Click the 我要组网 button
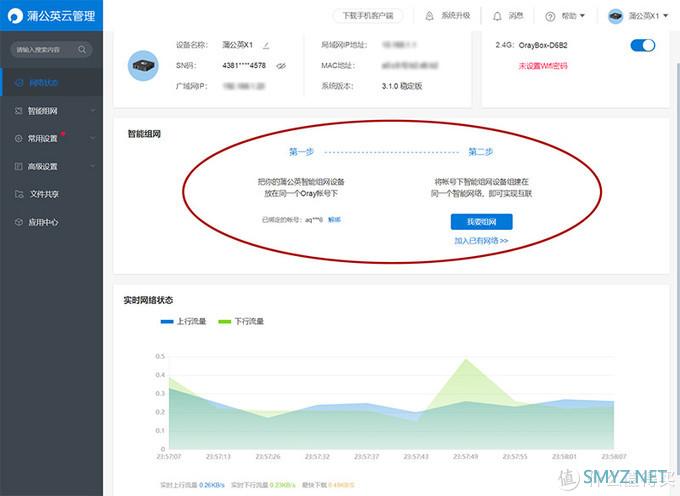This screenshot has height=496, width=680. (x=481, y=222)
